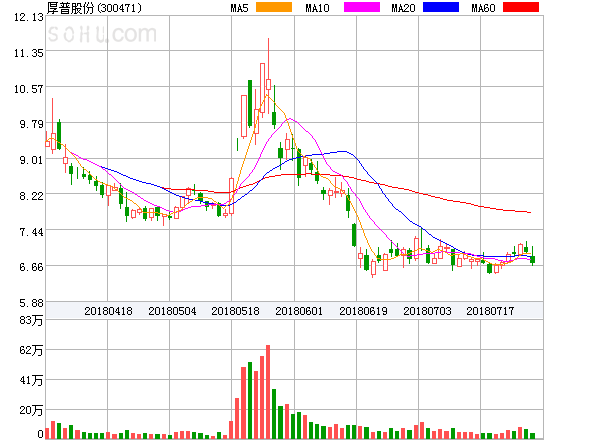Click the stock title 厚普股份(300471)

[x=94, y=8]
